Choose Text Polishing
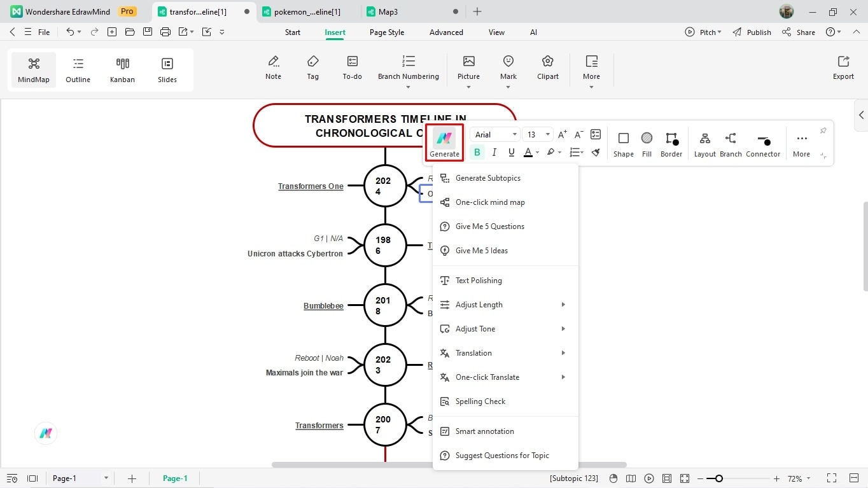 [505, 281]
